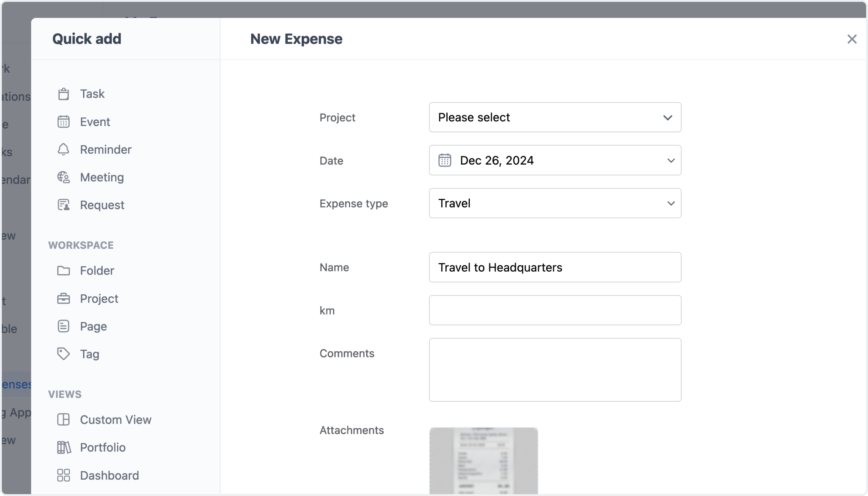Click the Name field 'Travel to Headquarters'
The width and height of the screenshot is (868, 496).
(x=555, y=267)
